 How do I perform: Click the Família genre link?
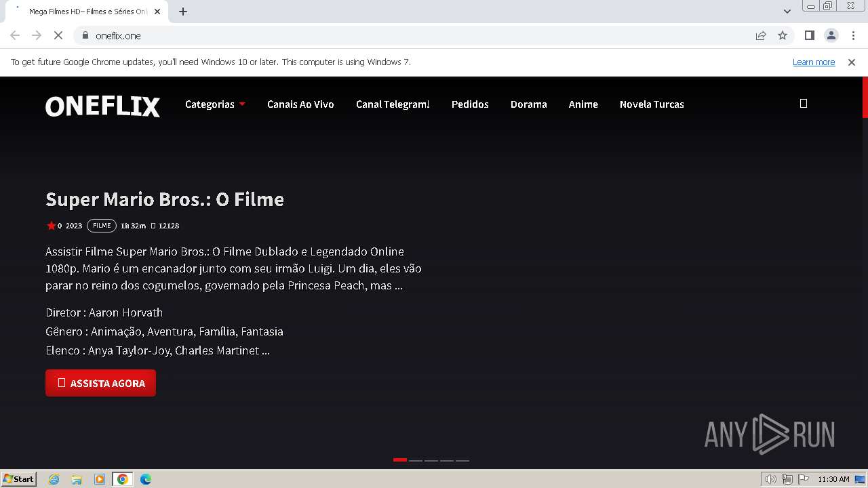coord(218,331)
